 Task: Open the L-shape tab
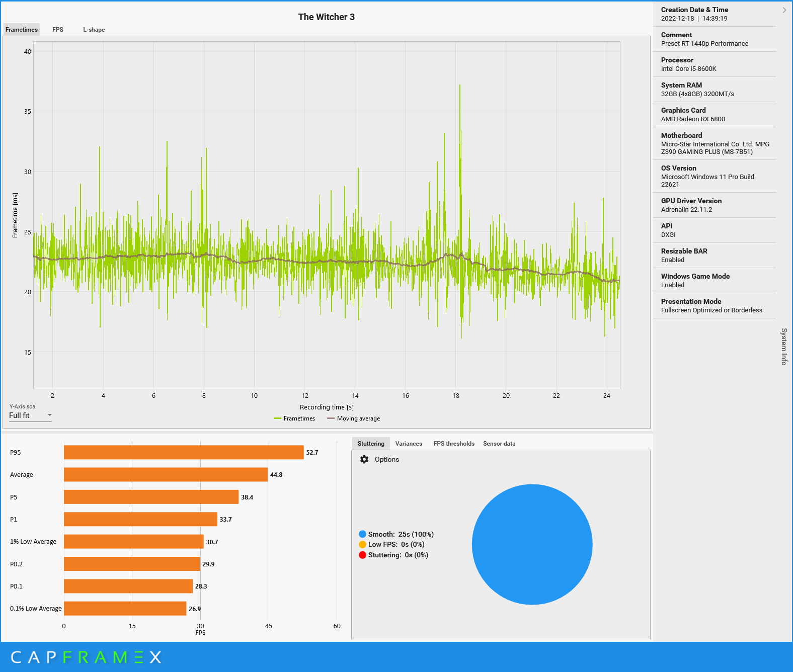click(x=94, y=30)
